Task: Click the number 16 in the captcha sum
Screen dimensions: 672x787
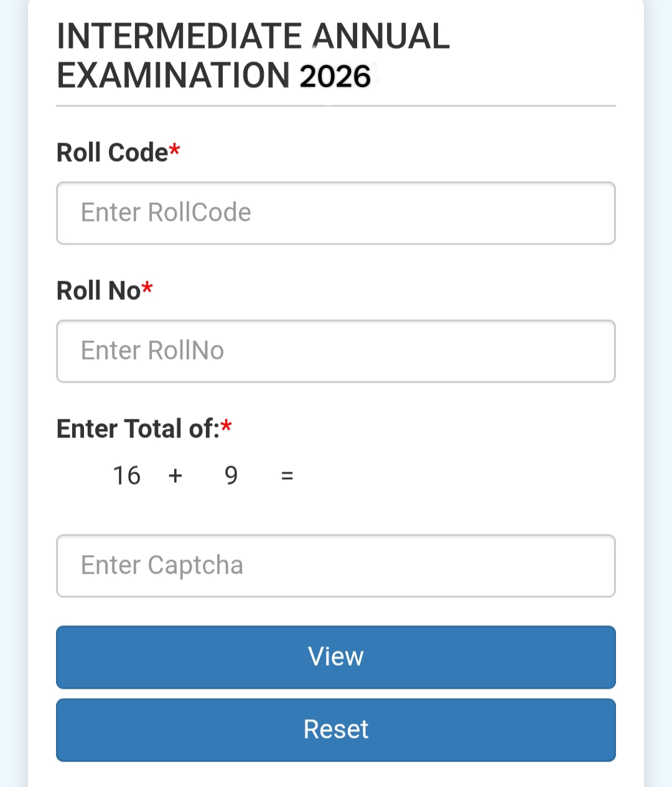Action: pos(126,476)
